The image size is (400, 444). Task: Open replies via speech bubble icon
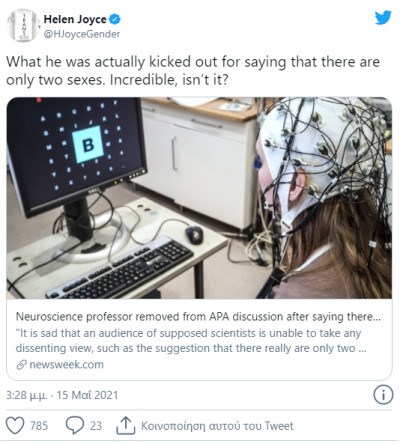click(74, 425)
